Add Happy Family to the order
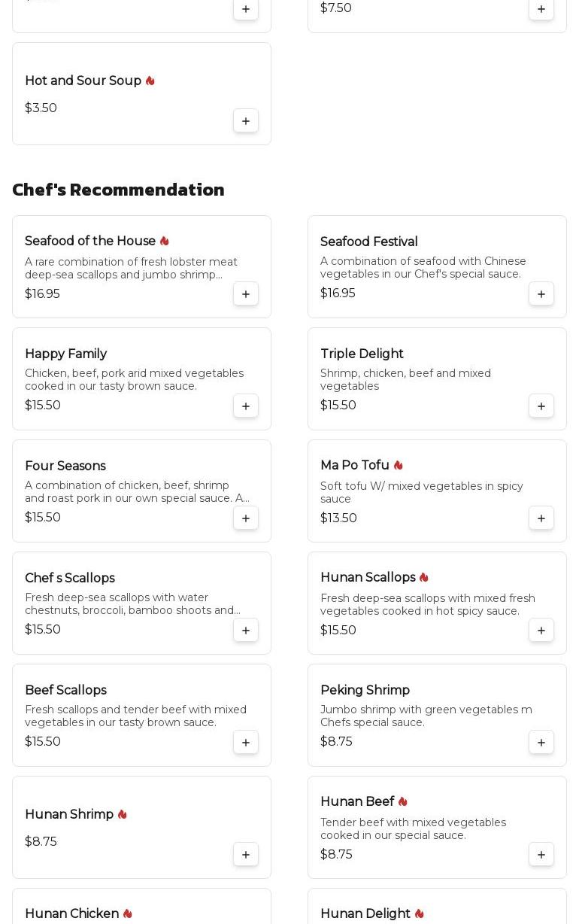Viewport: 579px width, 924px height. point(246,406)
